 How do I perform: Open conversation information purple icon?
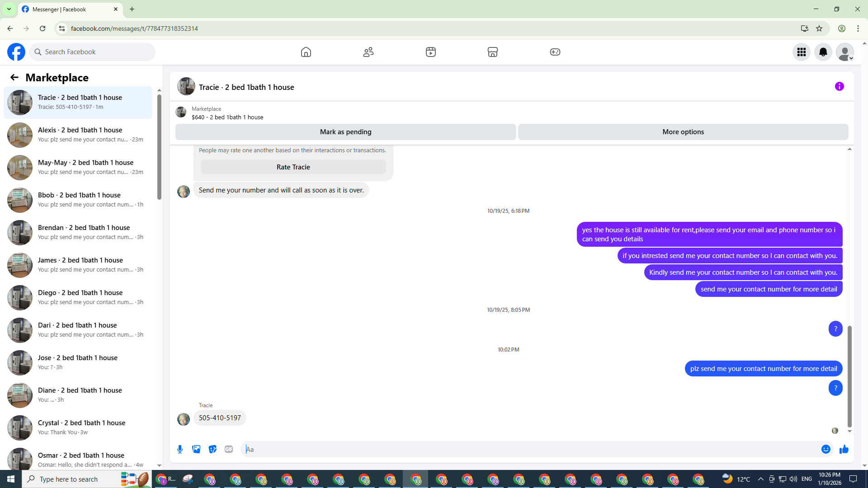click(839, 86)
